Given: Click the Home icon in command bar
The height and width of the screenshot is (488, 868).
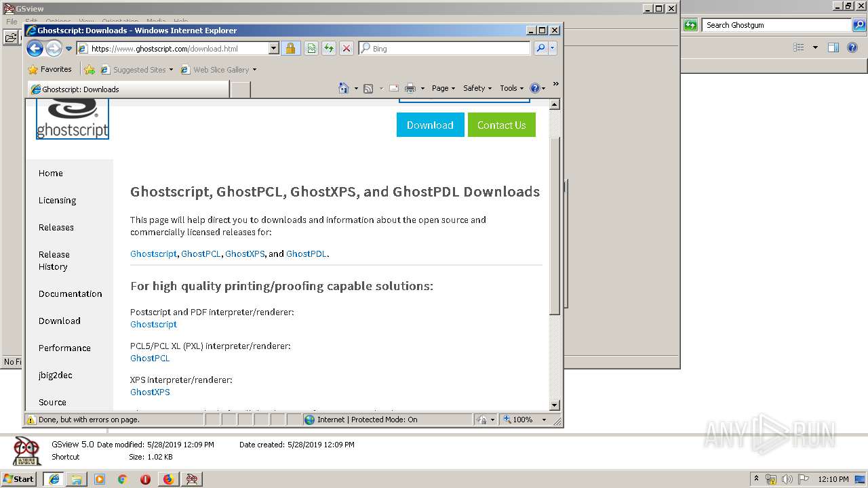Looking at the screenshot, I should 344,88.
